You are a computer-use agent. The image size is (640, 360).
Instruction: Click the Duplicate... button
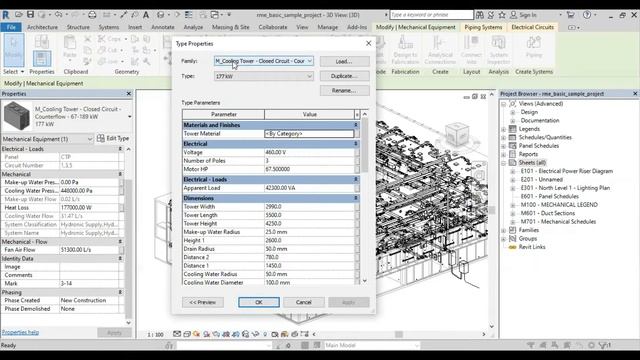[344, 76]
